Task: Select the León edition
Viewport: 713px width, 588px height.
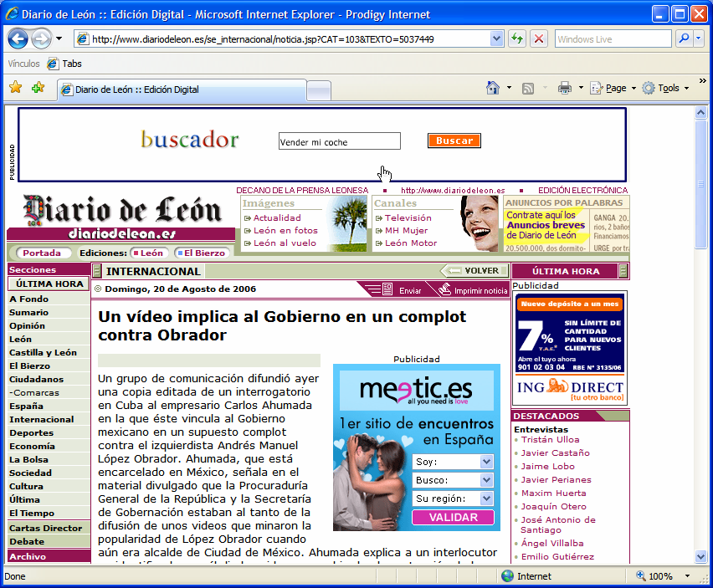Action: click(x=149, y=253)
